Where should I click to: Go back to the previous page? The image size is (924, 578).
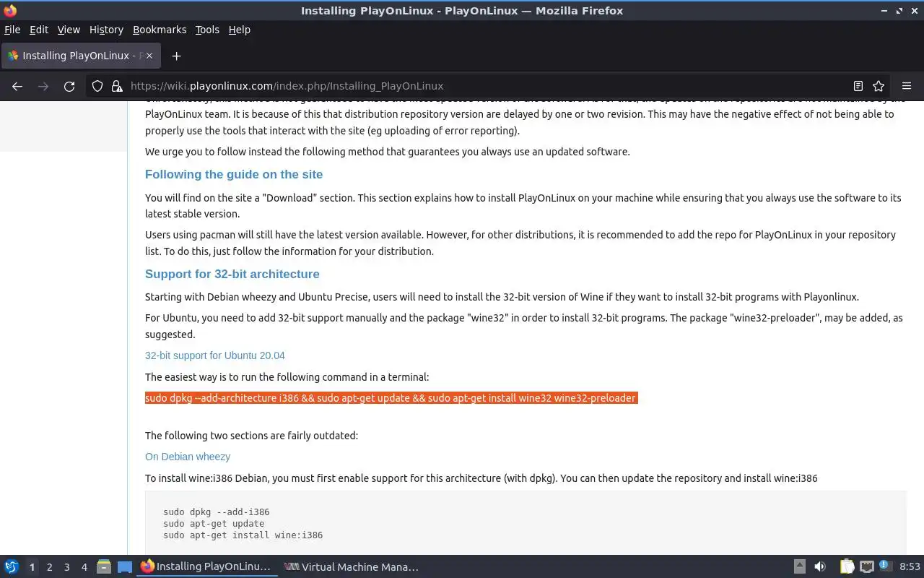point(17,86)
